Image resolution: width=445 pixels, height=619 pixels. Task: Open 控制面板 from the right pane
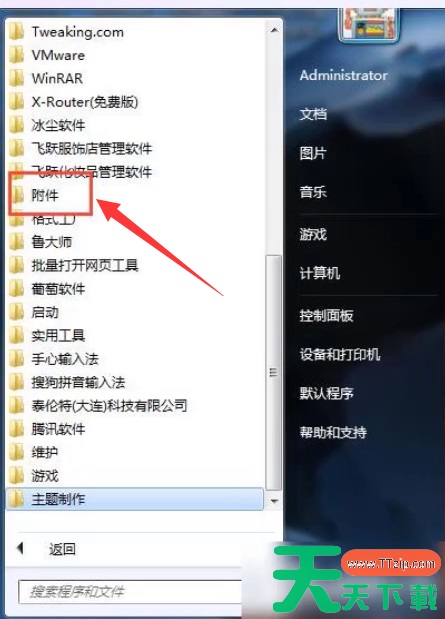(x=326, y=315)
